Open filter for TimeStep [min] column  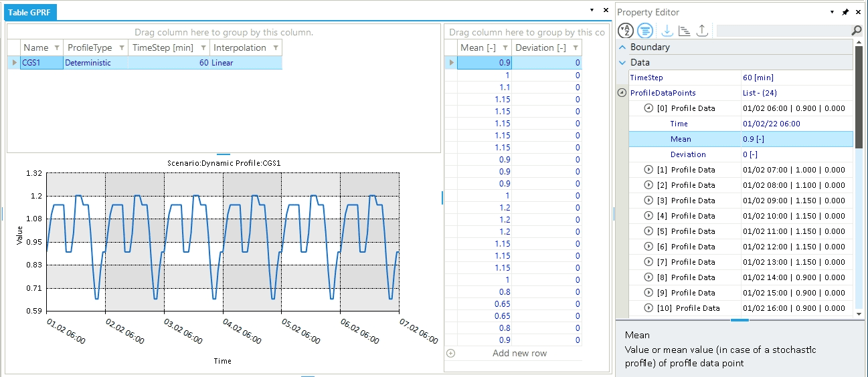(x=202, y=48)
